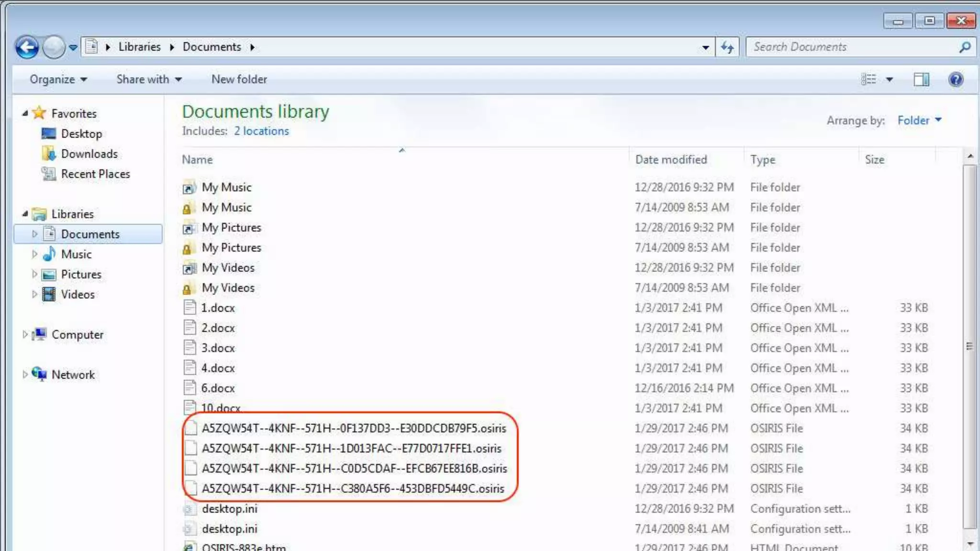This screenshot has width=980, height=551.
Task: Click the refresh button beside address bar
Action: pos(727,47)
